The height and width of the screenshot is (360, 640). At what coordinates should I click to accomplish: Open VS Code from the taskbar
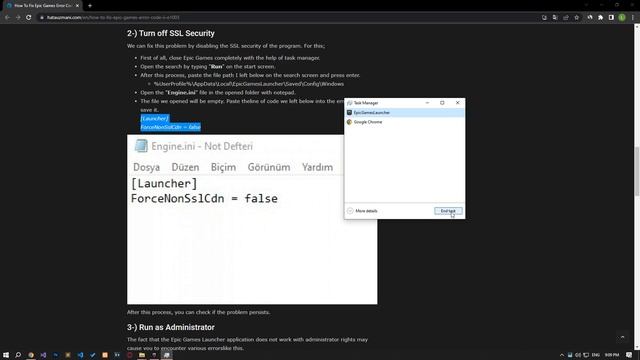click(80, 355)
